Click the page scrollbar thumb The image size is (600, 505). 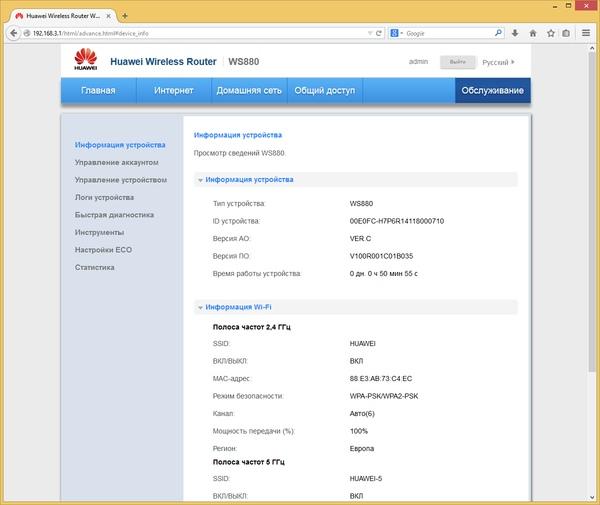pyautogui.click(x=592, y=212)
